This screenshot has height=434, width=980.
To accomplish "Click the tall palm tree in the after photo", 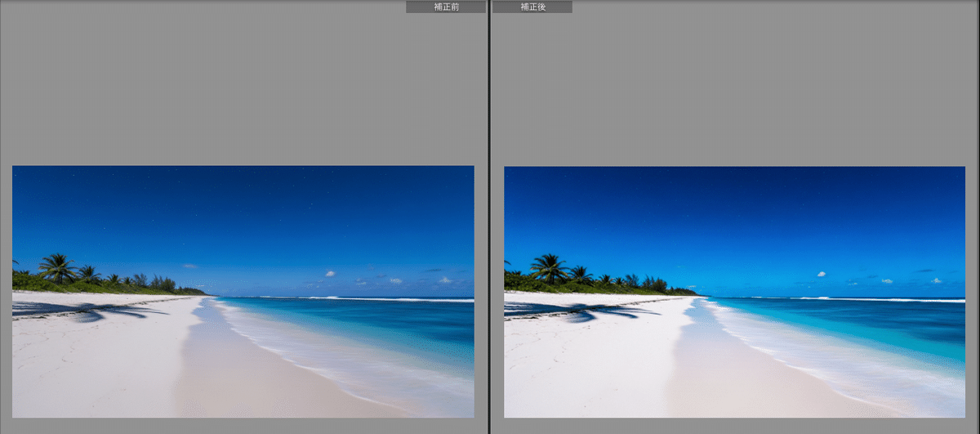I will pos(550,267).
